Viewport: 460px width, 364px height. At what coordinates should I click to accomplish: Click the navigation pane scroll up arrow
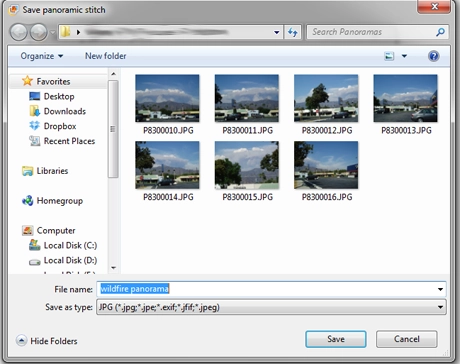pyautogui.click(x=113, y=74)
